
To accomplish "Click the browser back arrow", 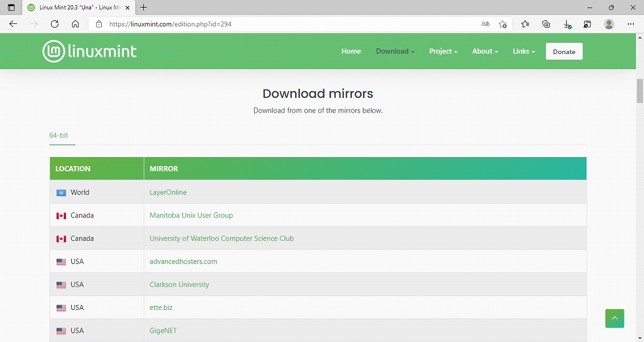I will (13, 24).
